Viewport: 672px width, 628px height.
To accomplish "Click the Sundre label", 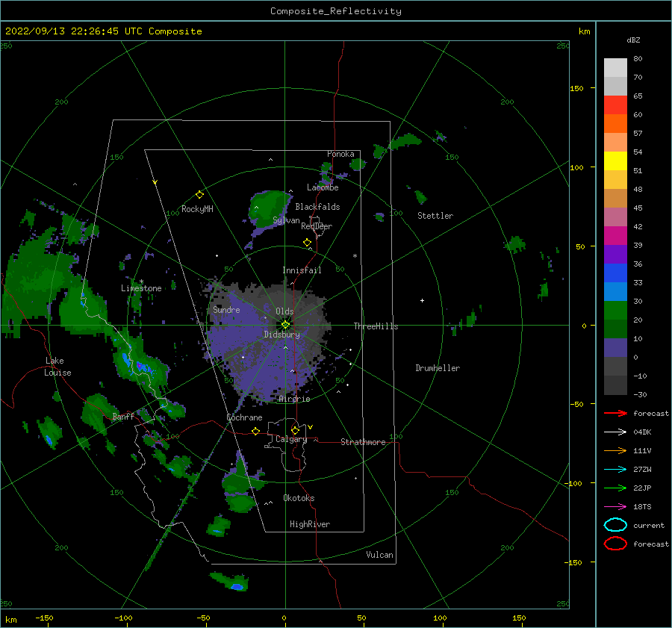I will [226, 309].
